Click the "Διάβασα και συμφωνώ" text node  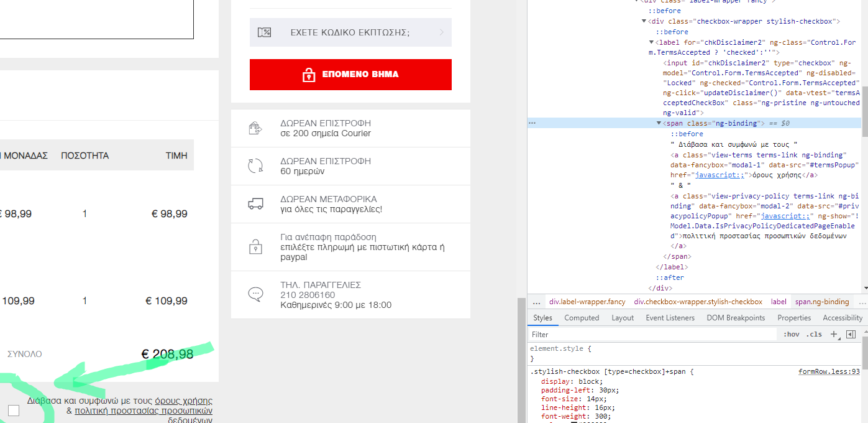(x=733, y=144)
